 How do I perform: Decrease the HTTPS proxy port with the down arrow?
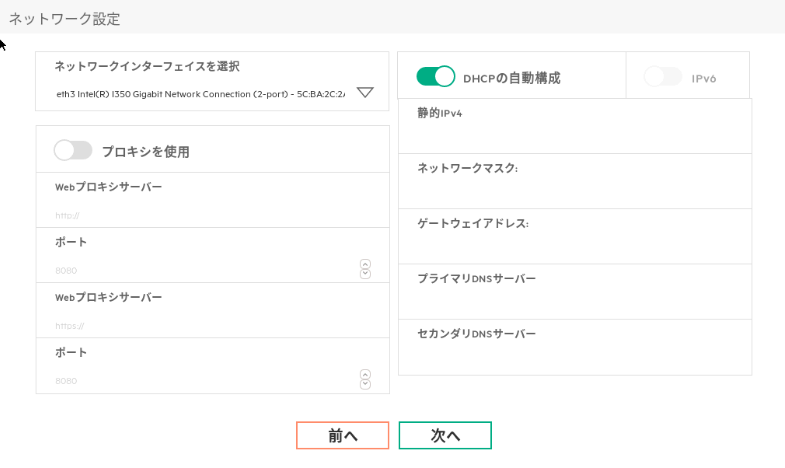coord(365,384)
